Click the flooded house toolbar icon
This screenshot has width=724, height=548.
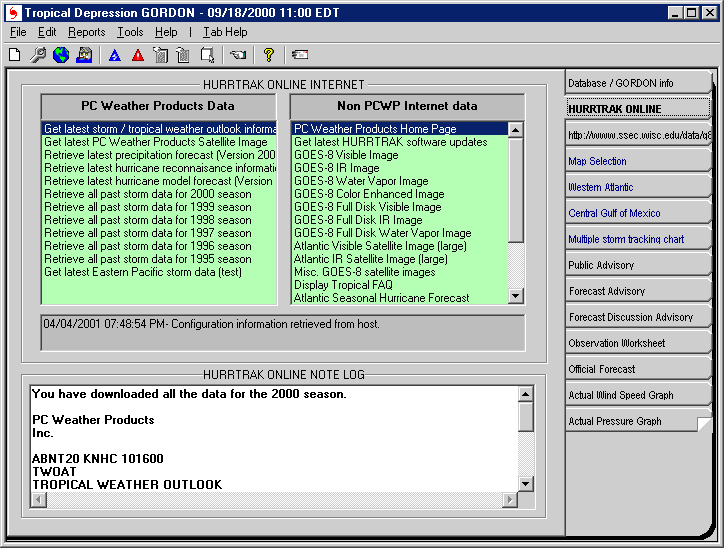84,55
